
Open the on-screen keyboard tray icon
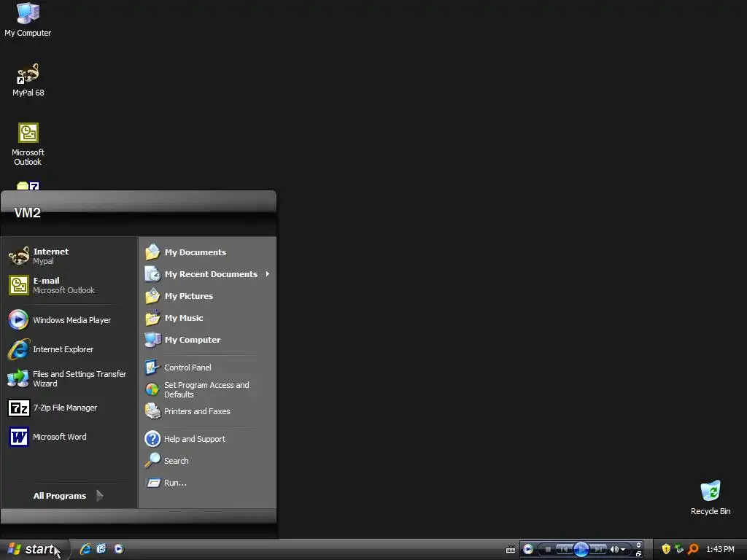511,550
